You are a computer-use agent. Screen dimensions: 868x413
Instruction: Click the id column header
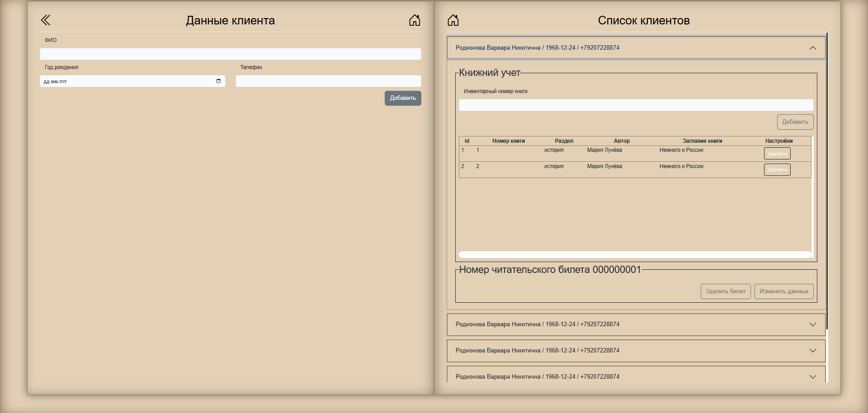467,141
